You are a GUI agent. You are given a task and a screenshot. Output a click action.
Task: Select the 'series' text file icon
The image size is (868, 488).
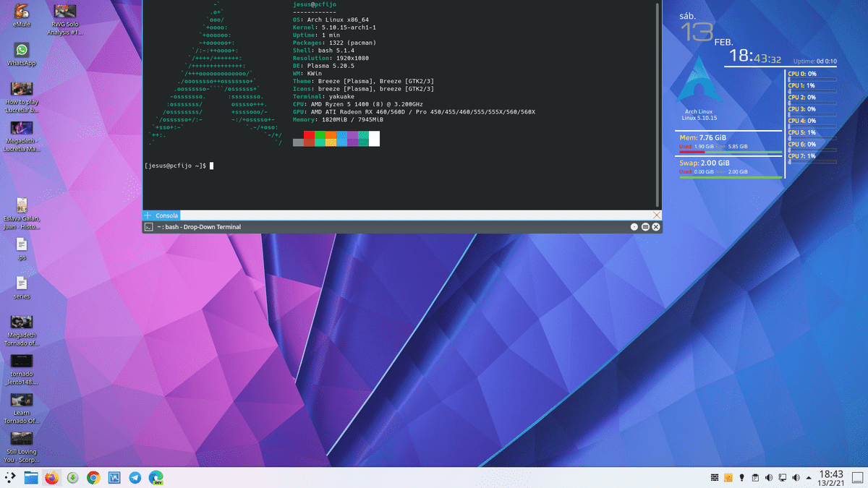(22, 288)
